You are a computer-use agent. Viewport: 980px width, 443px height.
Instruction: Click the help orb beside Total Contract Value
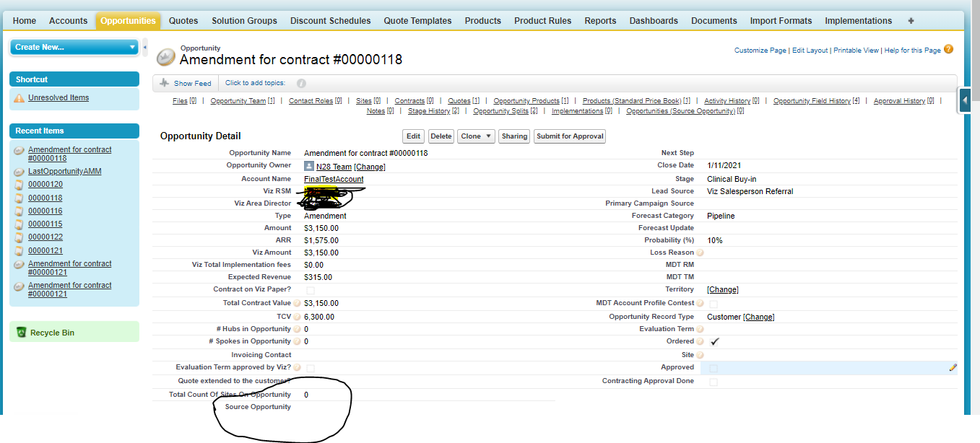click(x=297, y=304)
